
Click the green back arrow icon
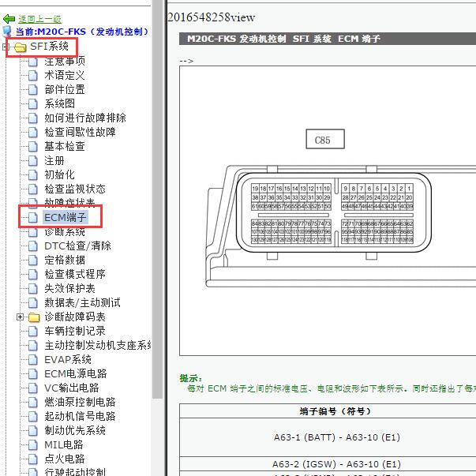pyautogui.click(x=9, y=19)
